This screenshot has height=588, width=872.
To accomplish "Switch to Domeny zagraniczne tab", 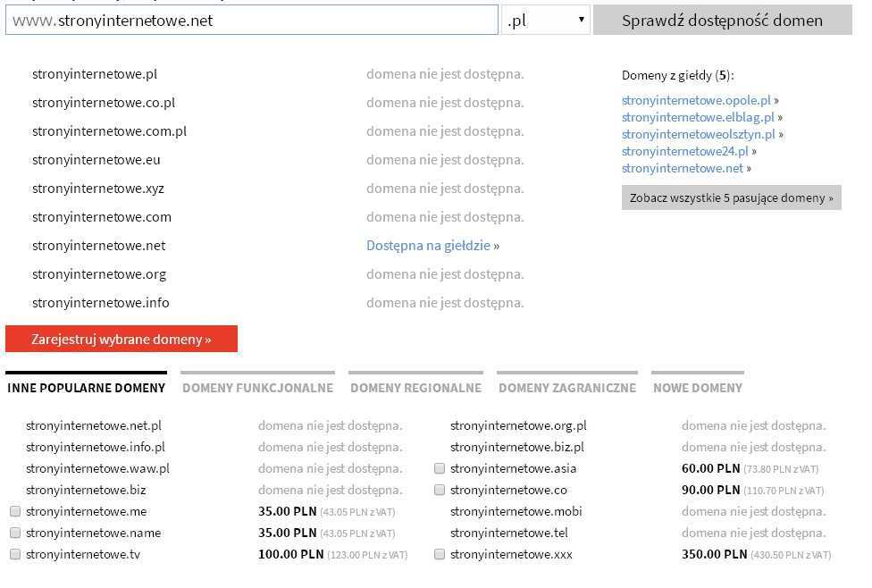I will (567, 388).
